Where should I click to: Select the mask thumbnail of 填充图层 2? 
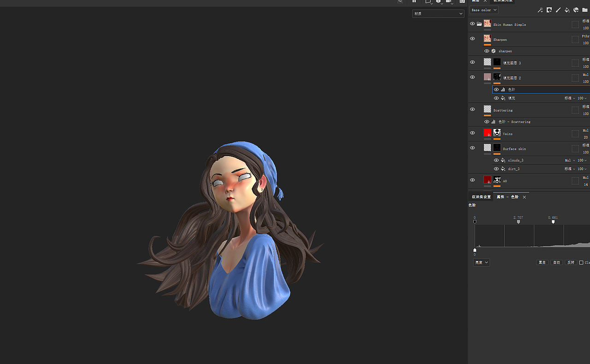pos(497,77)
